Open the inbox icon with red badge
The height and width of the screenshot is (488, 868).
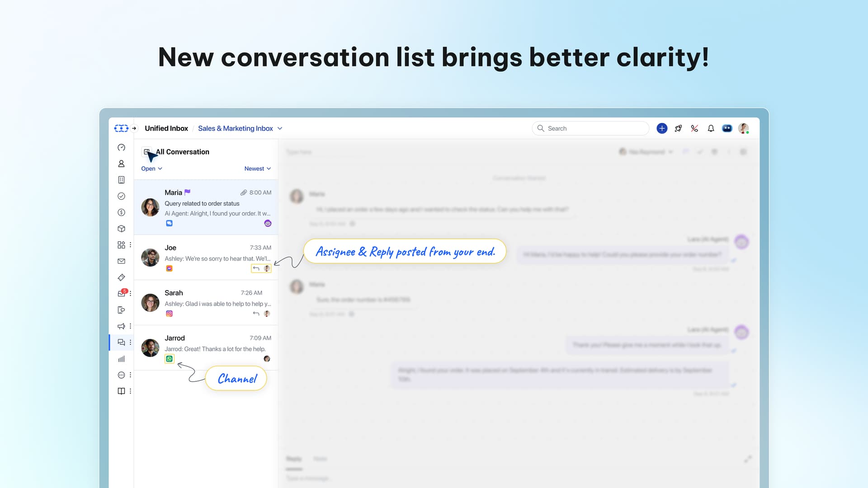pos(121,294)
